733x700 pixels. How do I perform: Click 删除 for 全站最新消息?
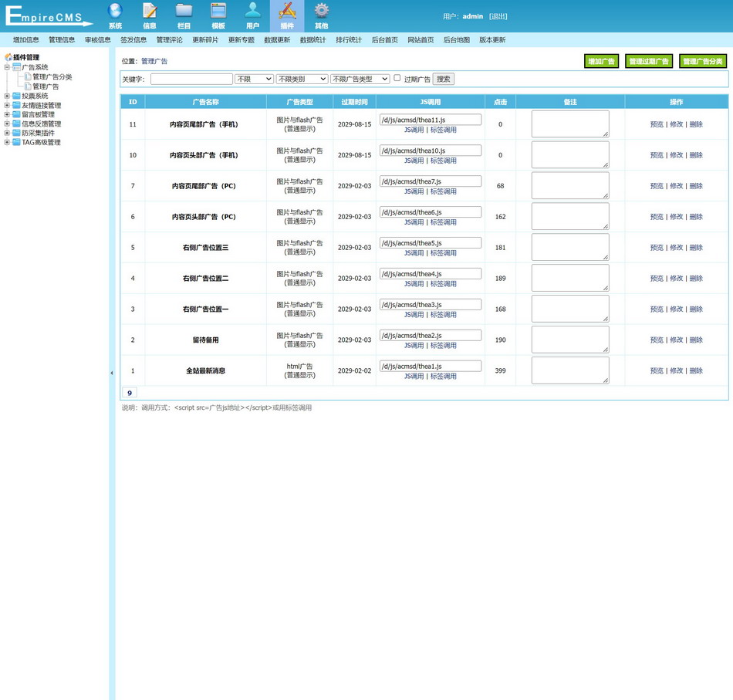tap(696, 370)
